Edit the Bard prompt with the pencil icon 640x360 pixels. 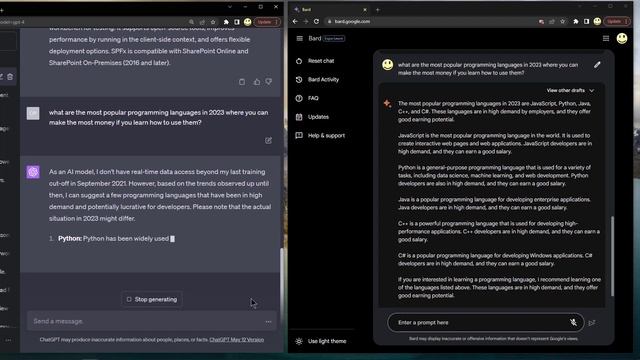coord(597,65)
